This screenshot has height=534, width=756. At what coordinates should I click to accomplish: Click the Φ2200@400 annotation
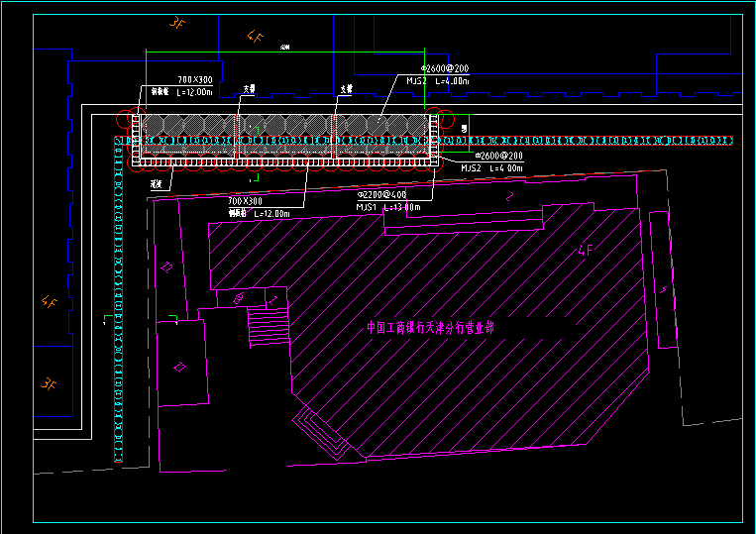pyautogui.click(x=381, y=195)
